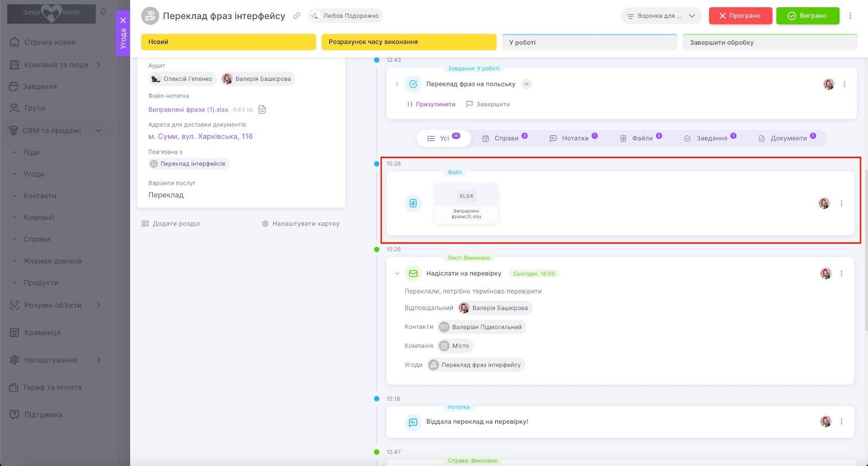The width and height of the screenshot is (868, 466).
Task: Click the note icon beside Віддала переклад на перевірку
Action: coord(413,422)
